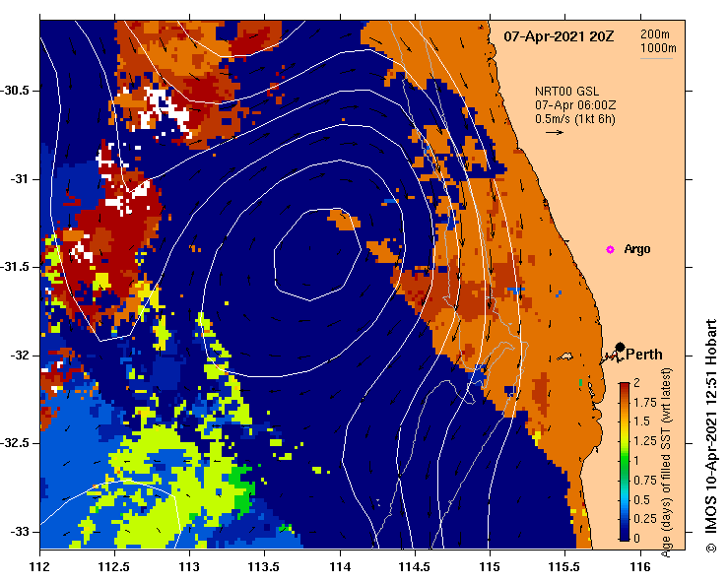Click the colorbar tick value 1.25

(x=645, y=441)
